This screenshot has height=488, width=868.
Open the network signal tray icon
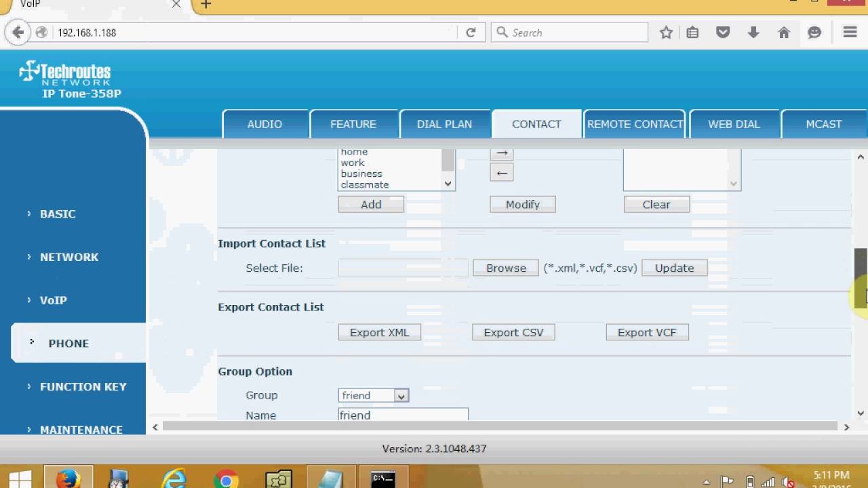[768, 482]
